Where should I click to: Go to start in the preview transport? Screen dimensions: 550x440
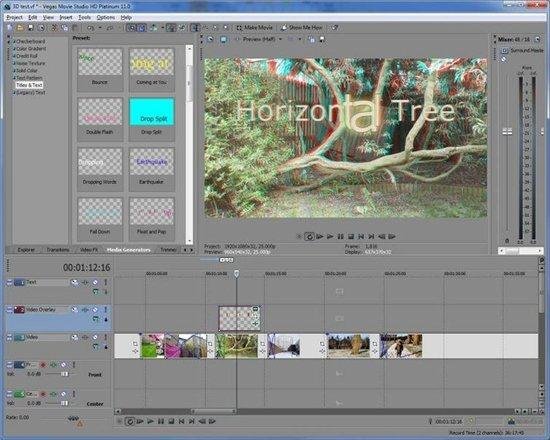[x=361, y=236]
